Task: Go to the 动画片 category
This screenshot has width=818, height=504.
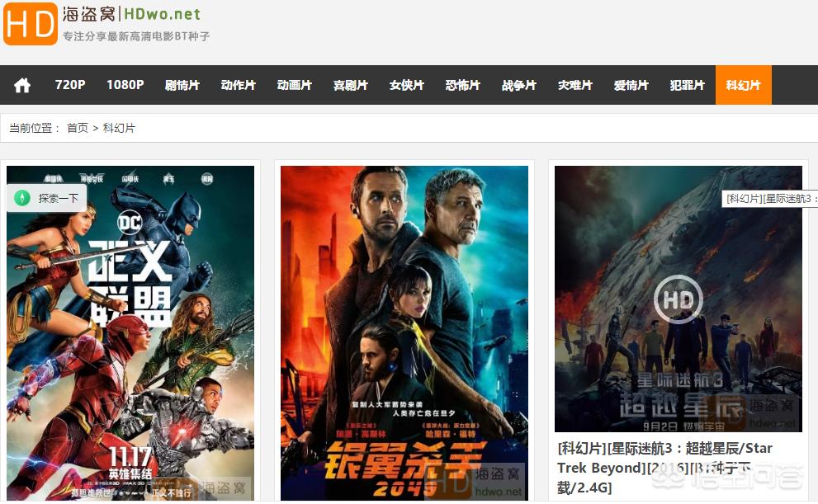Action: 295,85
